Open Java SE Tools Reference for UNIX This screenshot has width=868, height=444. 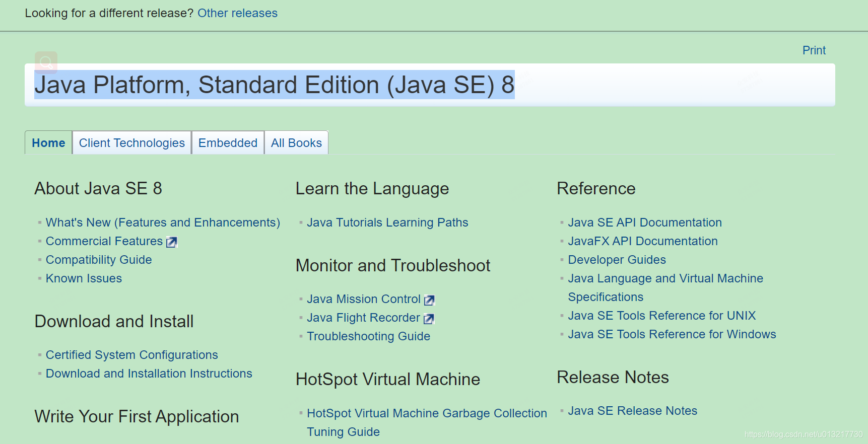pos(662,316)
